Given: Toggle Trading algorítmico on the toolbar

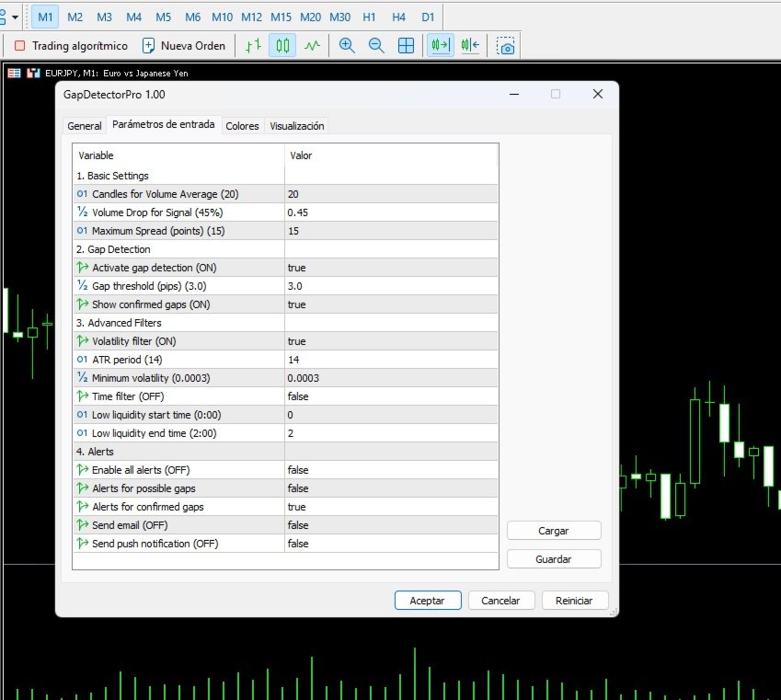Looking at the screenshot, I should click(71, 46).
